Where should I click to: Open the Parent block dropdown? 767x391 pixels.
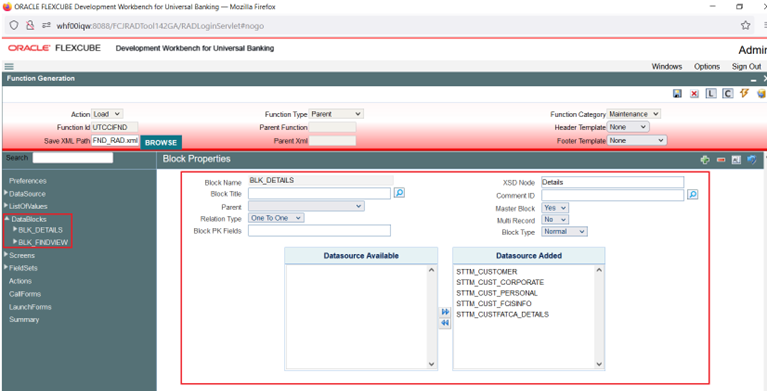coord(306,207)
